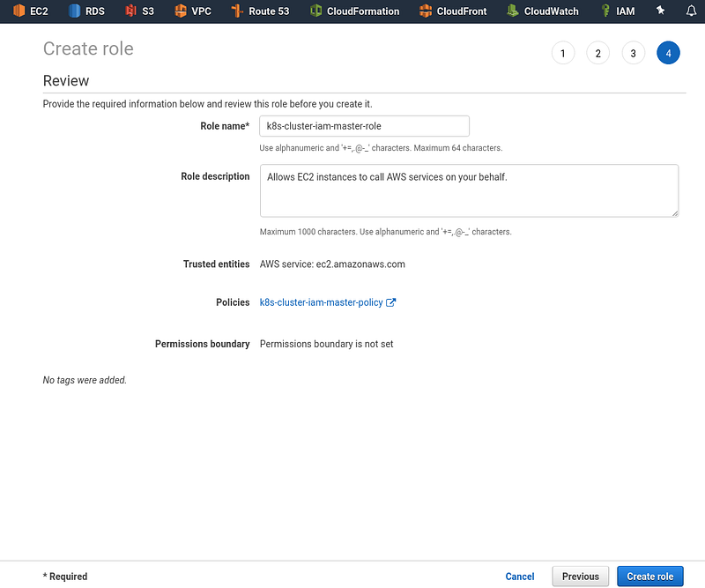Open the EC2 service shortcut icon
This screenshot has height=588, width=705.
tap(19, 11)
